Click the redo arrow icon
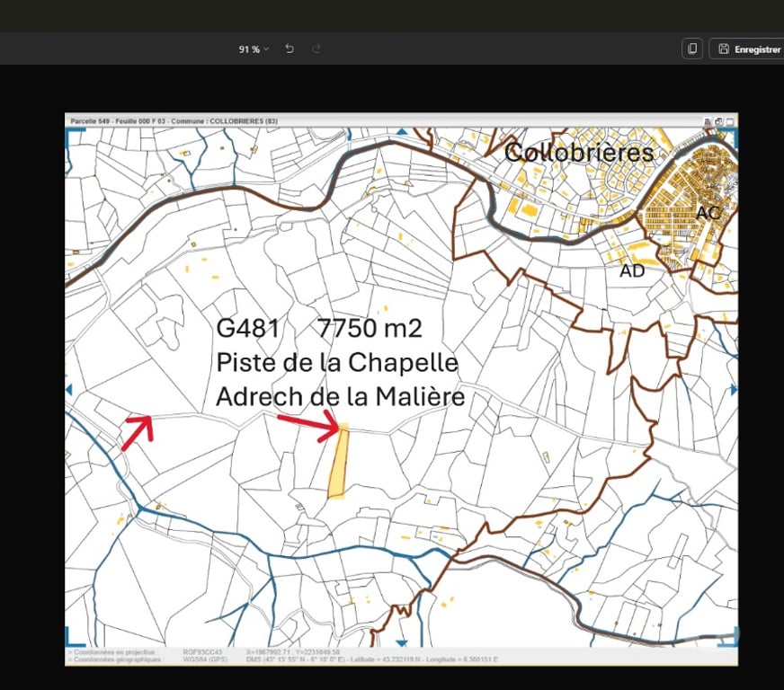This screenshot has height=690, width=784. tap(316, 49)
